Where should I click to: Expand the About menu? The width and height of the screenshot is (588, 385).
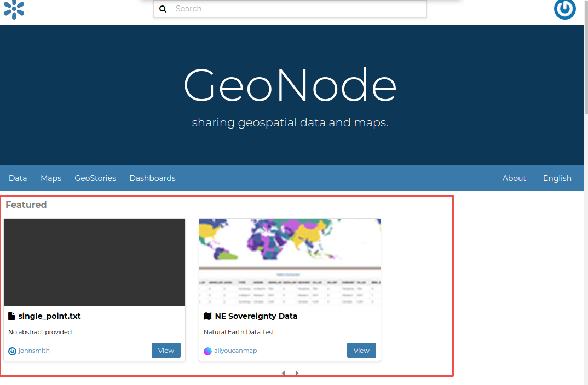tap(514, 178)
